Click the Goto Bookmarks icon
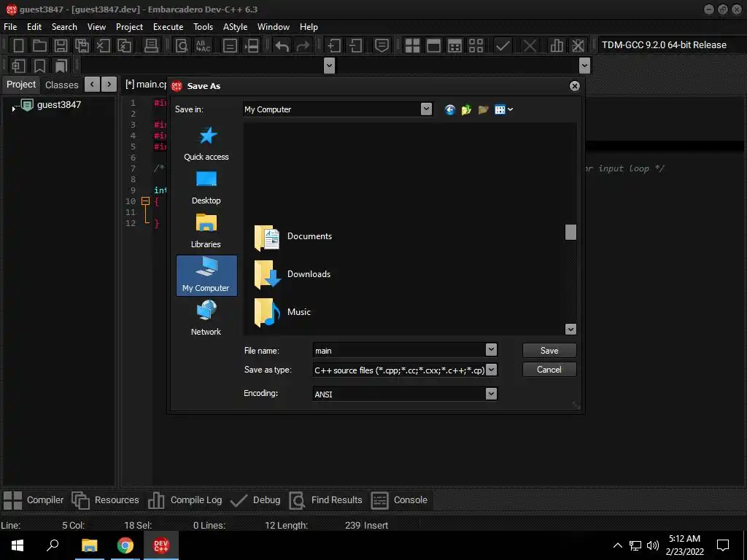 coord(61,66)
